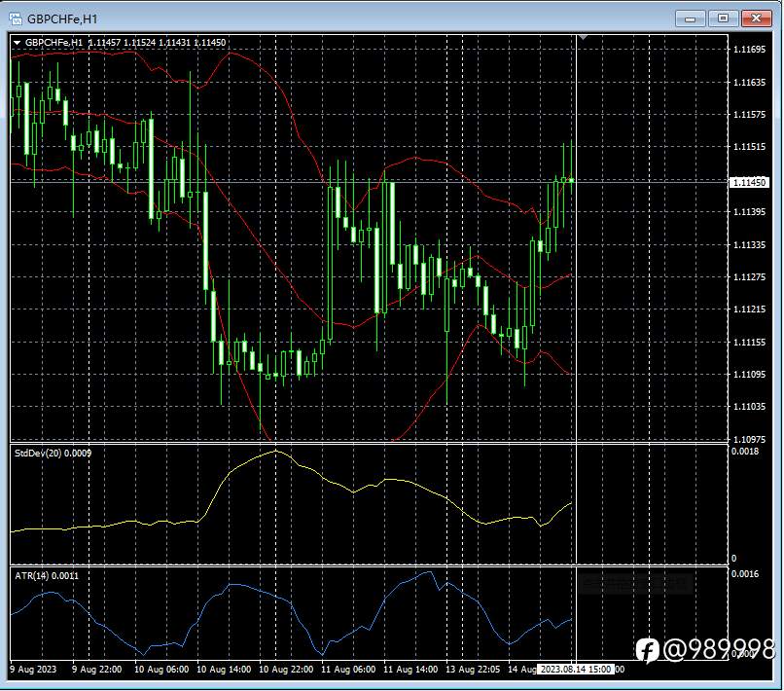Click the crosshair time label 2023.08.14 15:00
The image size is (784, 691).
tap(576, 670)
